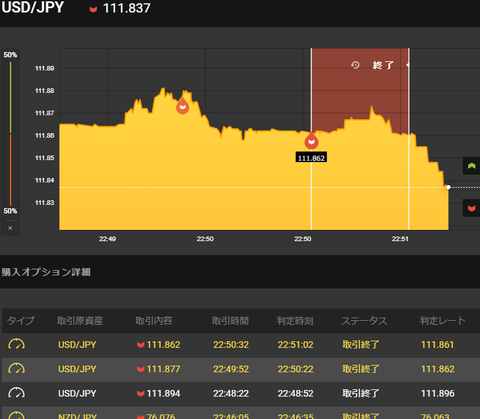The height and width of the screenshot is (419, 480).
Task: Click the 111.89 price axis label
Action: pos(45,68)
